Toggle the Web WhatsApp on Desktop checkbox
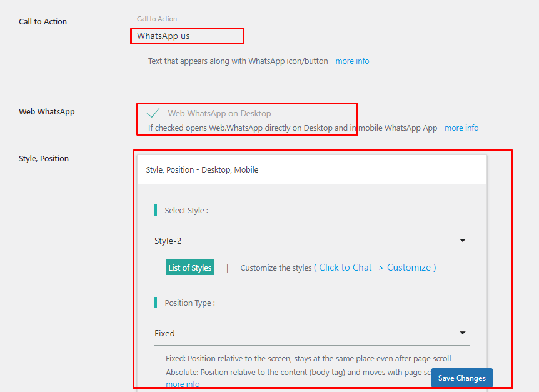Image resolution: width=539 pixels, height=392 pixels. pos(153,113)
